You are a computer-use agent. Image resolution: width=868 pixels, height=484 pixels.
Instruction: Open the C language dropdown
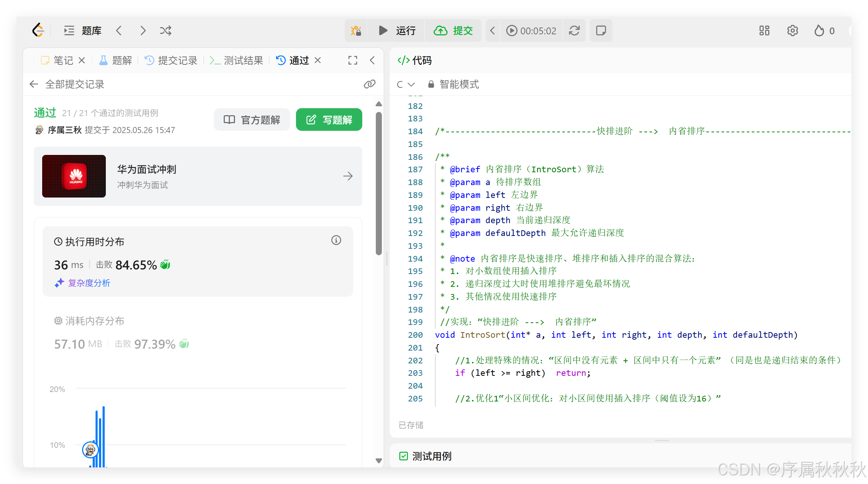[406, 84]
